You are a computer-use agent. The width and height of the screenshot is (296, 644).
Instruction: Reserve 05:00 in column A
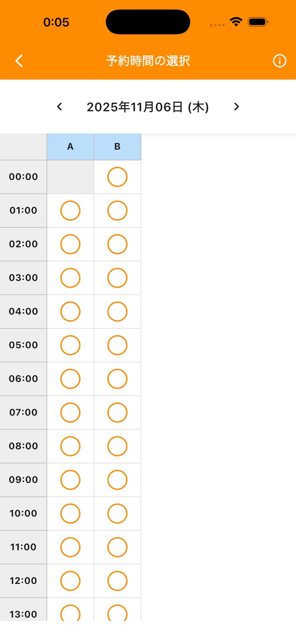pyautogui.click(x=70, y=345)
